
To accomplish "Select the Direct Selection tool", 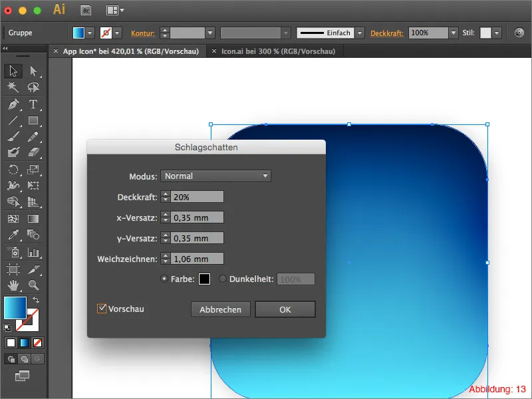I will (33, 71).
